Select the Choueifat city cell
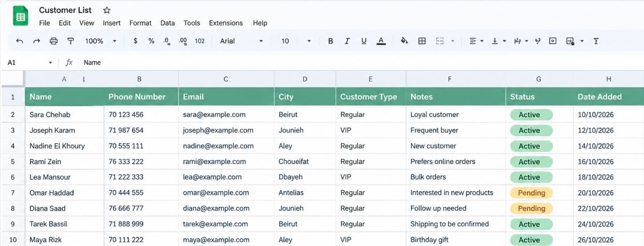Screen dimensions: 644x246 click(305, 161)
